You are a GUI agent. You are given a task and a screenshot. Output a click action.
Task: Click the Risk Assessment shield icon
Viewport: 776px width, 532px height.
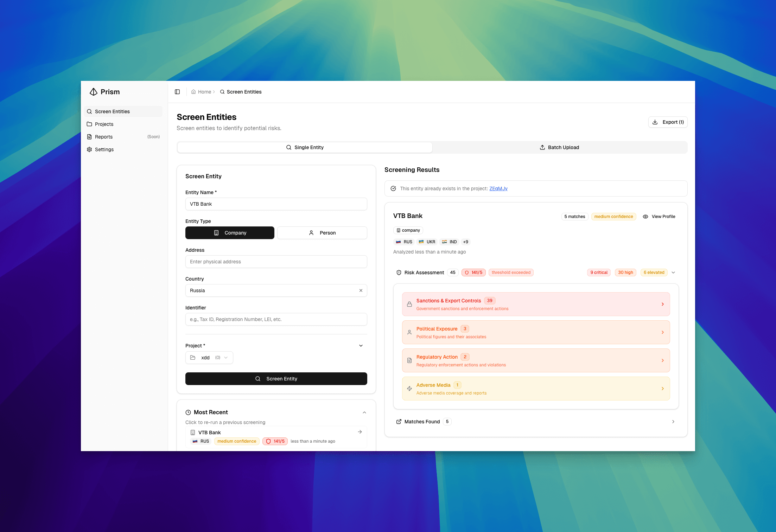click(399, 273)
